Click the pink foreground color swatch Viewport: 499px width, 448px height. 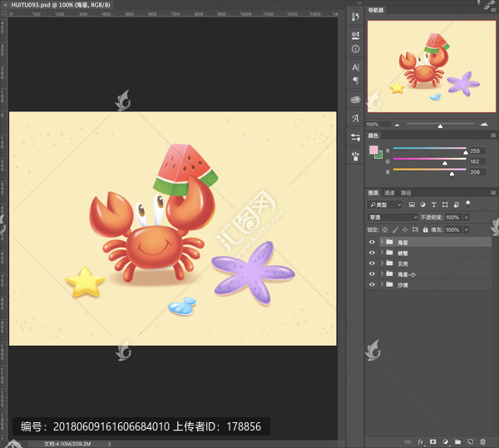click(x=373, y=150)
